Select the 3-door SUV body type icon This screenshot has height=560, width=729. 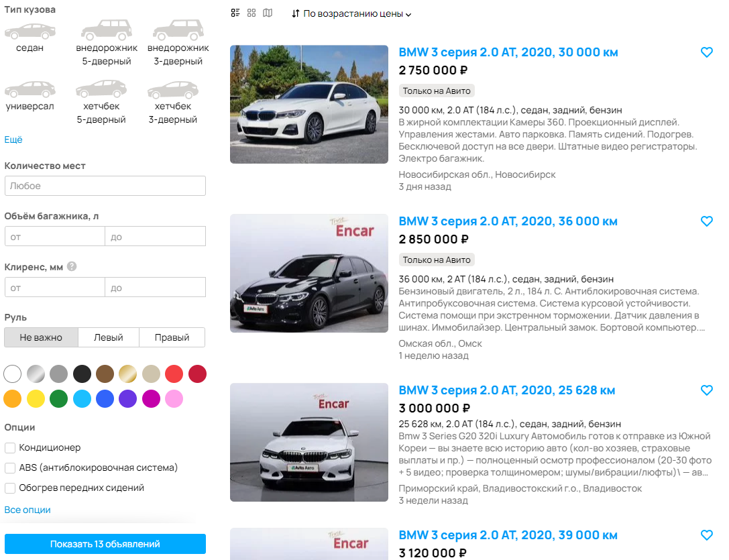point(178,30)
